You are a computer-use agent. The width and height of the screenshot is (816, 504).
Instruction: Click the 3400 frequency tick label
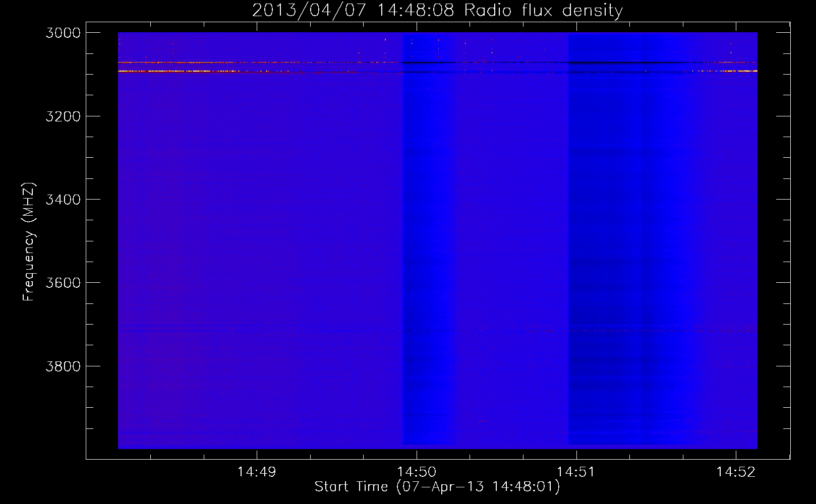tap(63, 200)
